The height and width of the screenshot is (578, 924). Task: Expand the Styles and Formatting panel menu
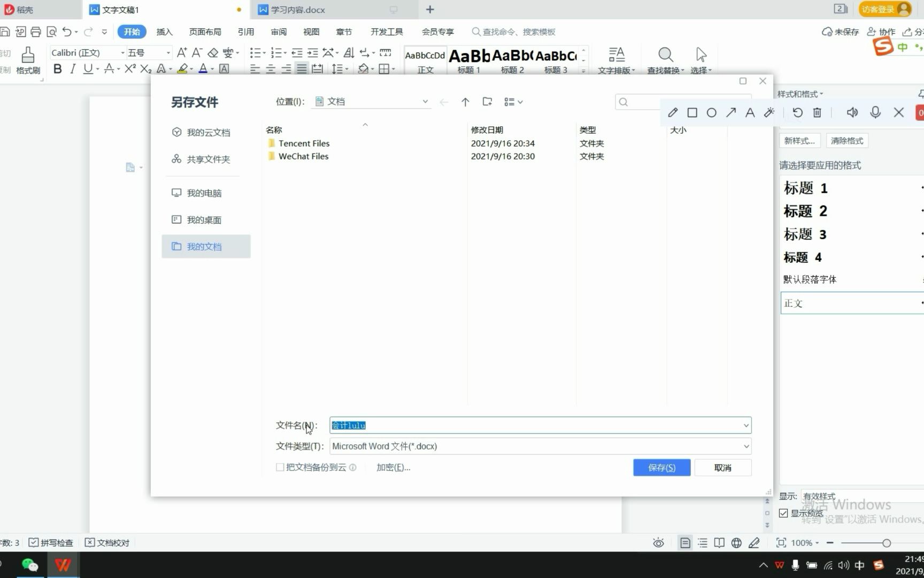coord(800,94)
